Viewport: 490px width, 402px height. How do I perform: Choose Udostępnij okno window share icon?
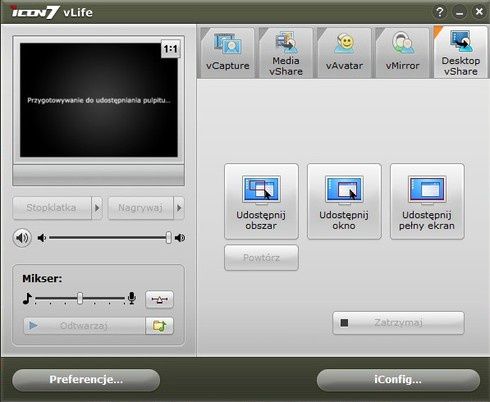click(x=344, y=201)
